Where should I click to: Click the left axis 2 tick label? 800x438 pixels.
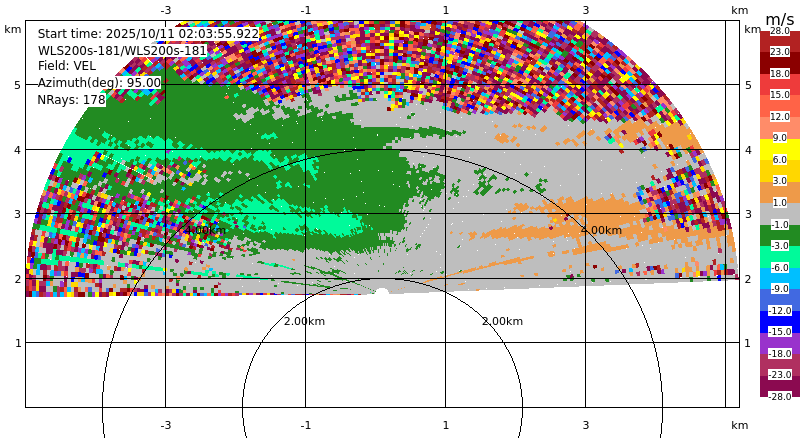pos(18,279)
